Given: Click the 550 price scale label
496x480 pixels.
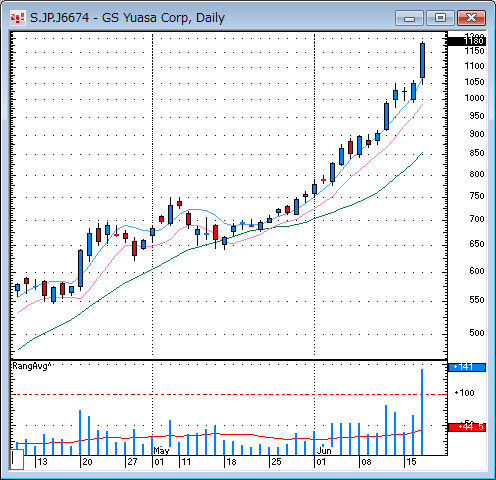Looking at the screenshot, I should coord(477,300).
